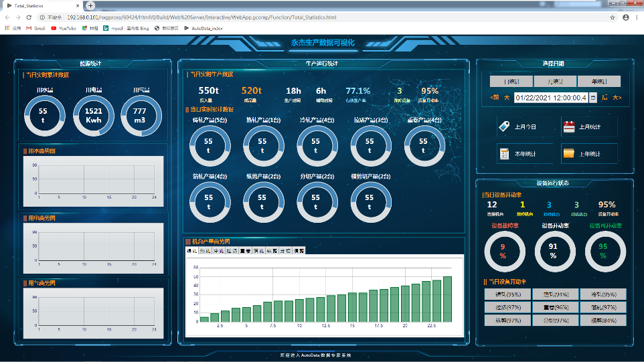
Task: Click the browser reload icon
Action: (x=31, y=17)
